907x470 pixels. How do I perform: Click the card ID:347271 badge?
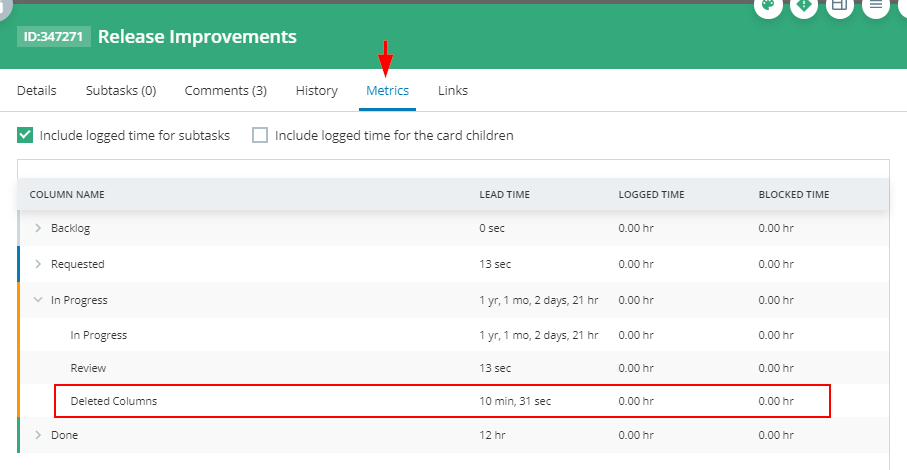point(54,37)
